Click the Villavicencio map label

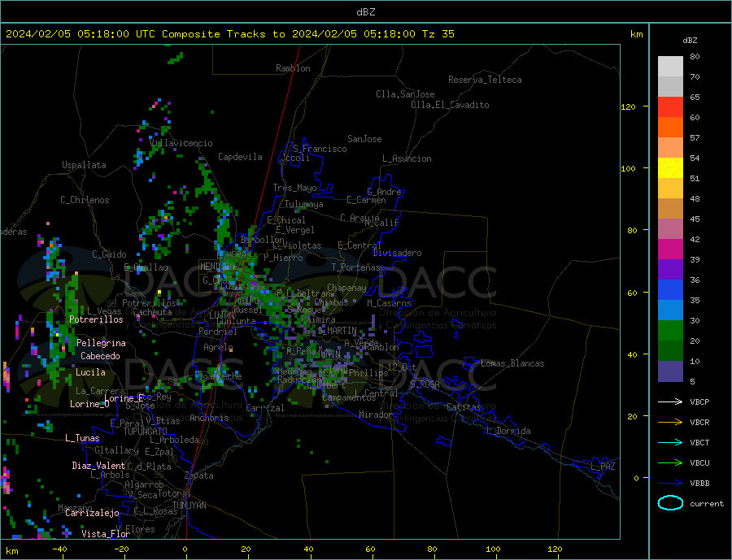181,143
